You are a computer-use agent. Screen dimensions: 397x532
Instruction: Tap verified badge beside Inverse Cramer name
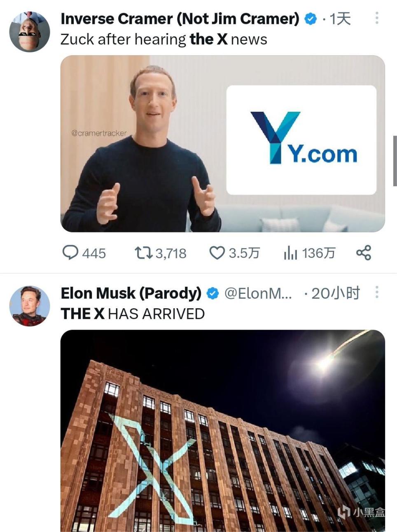pyautogui.click(x=311, y=19)
